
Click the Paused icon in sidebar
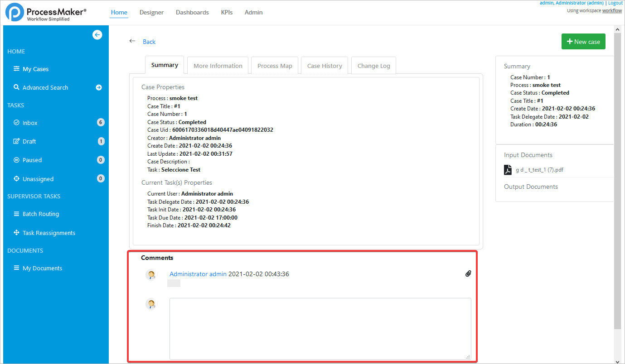pyautogui.click(x=17, y=160)
